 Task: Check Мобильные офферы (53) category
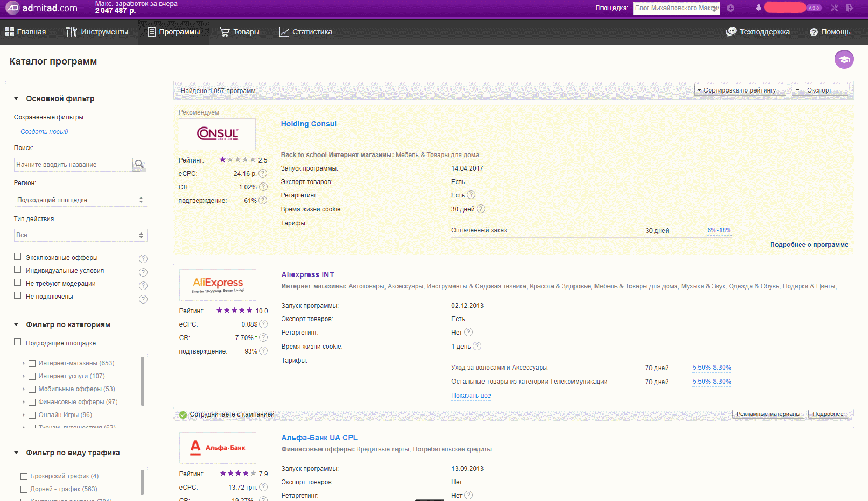coord(32,389)
